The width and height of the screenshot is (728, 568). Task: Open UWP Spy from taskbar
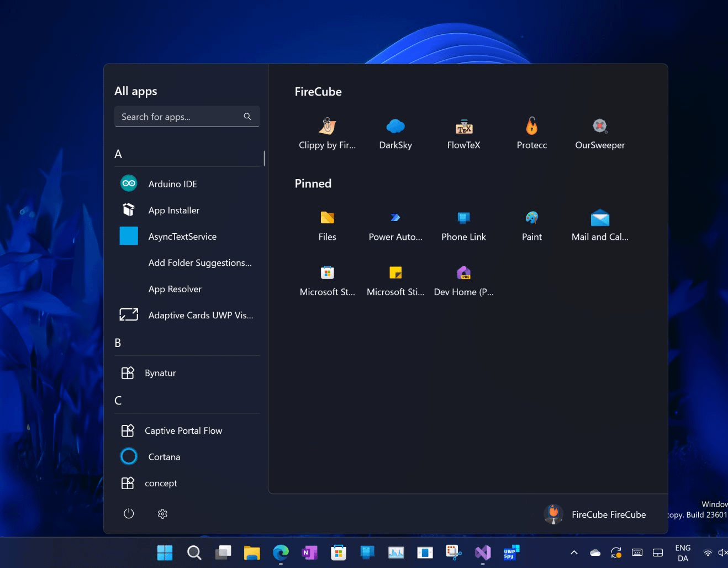(511, 552)
